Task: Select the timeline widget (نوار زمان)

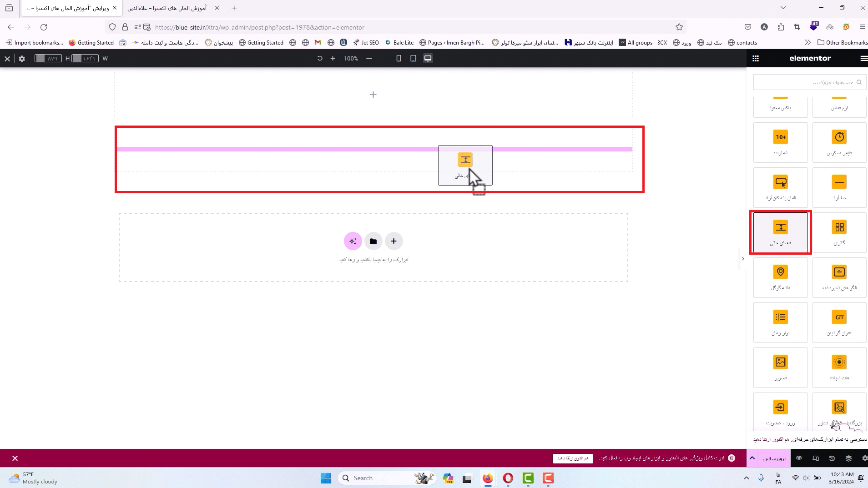Action: [780, 322]
